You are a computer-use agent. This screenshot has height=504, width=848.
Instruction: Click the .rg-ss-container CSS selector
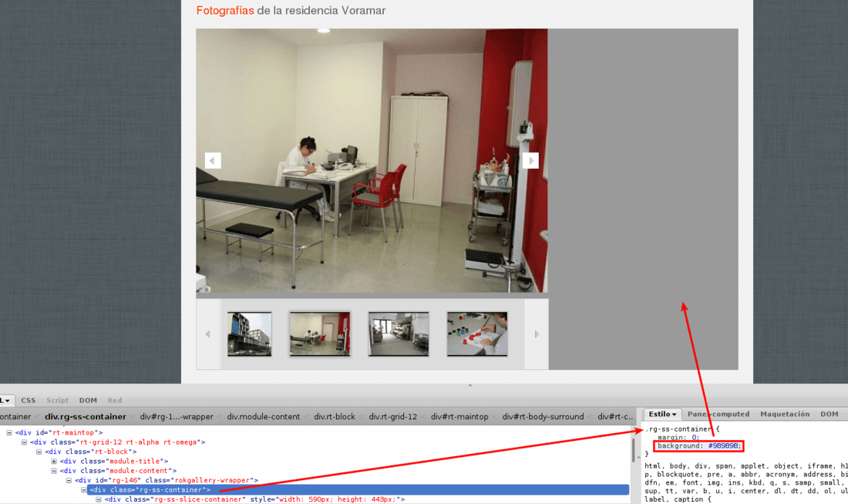coord(678,428)
